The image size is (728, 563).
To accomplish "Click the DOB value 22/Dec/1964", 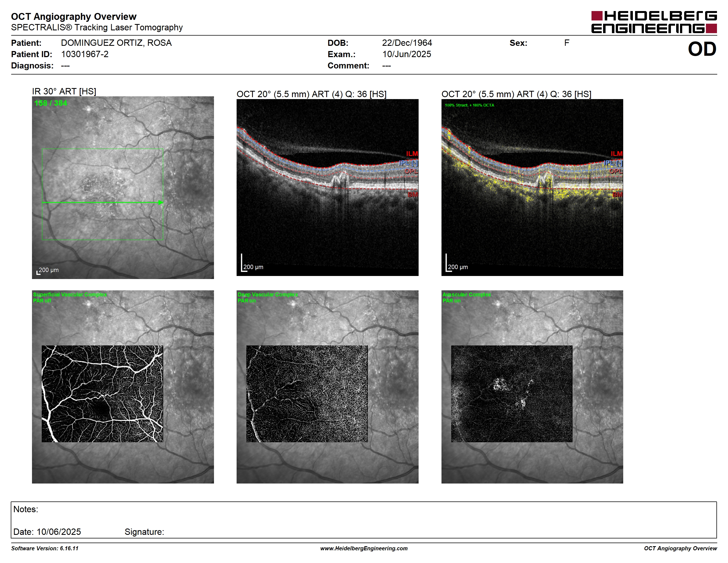I will [x=407, y=43].
